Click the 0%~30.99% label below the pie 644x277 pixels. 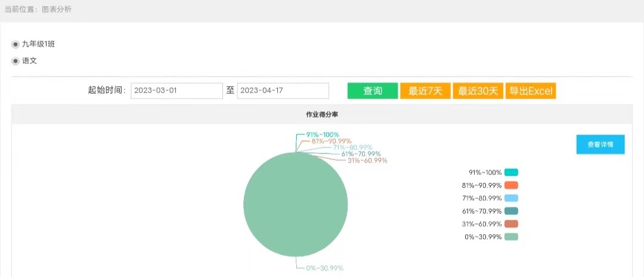click(324, 268)
